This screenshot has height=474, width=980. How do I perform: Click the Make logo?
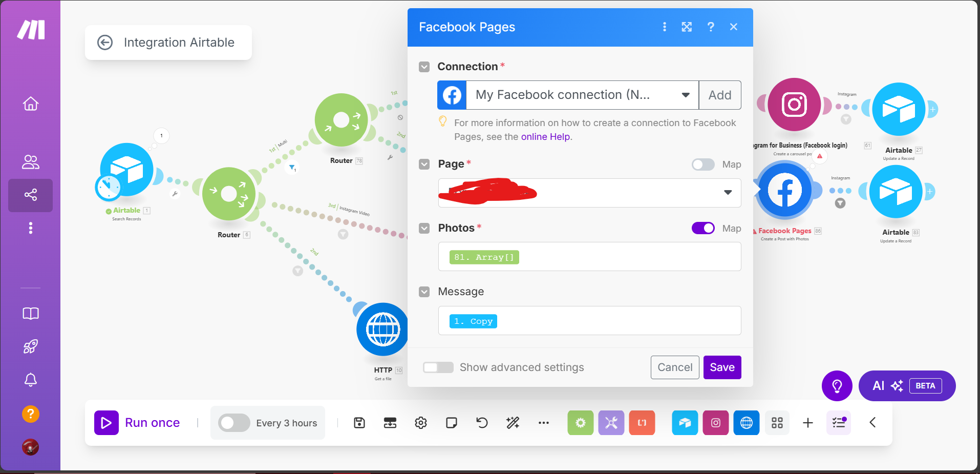(31, 30)
